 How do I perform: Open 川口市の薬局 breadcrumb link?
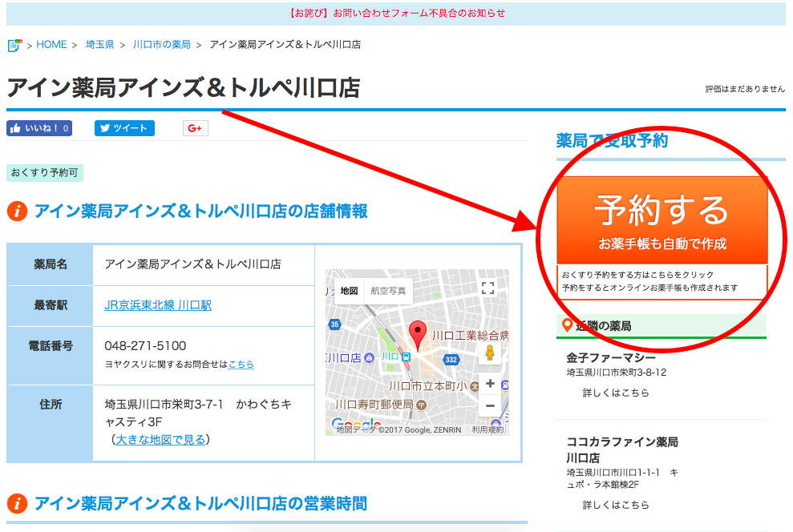coord(162,44)
